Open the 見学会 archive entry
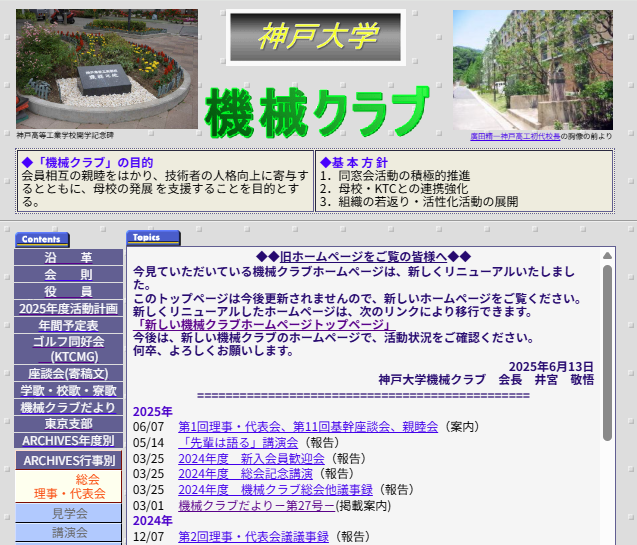The height and width of the screenshot is (545, 637). click(69, 513)
